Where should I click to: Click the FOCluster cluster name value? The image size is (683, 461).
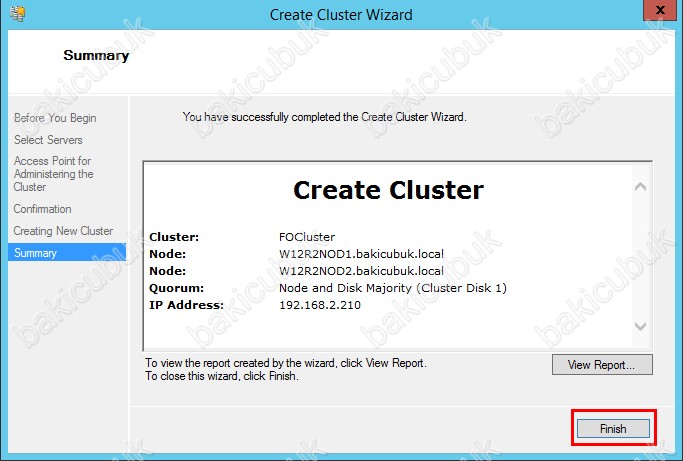click(x=308, y=237)
